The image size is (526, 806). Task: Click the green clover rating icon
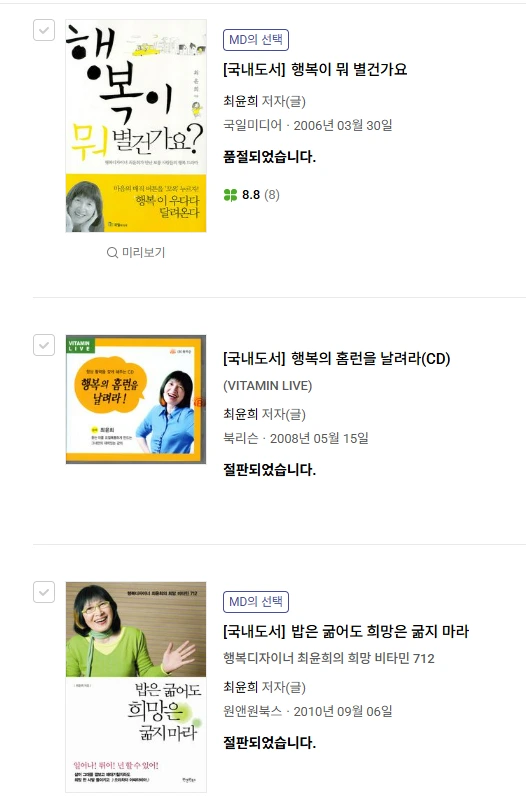(x=230, y=195)
